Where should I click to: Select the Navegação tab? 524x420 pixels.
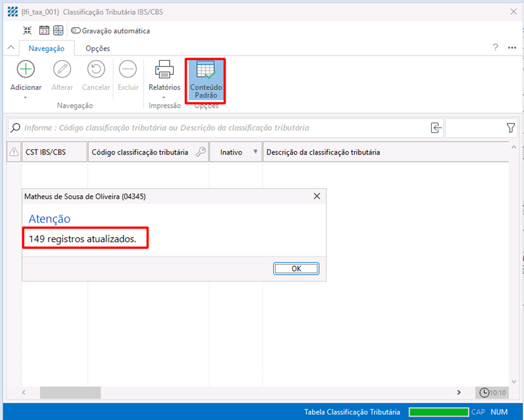[47, 48]
